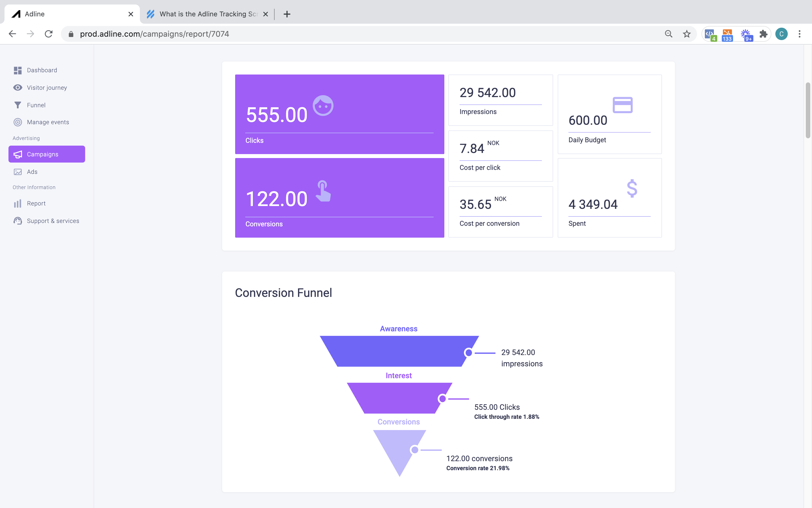Click the Campaigns megaphone icon
812x508 pixels.
point(18,154)
